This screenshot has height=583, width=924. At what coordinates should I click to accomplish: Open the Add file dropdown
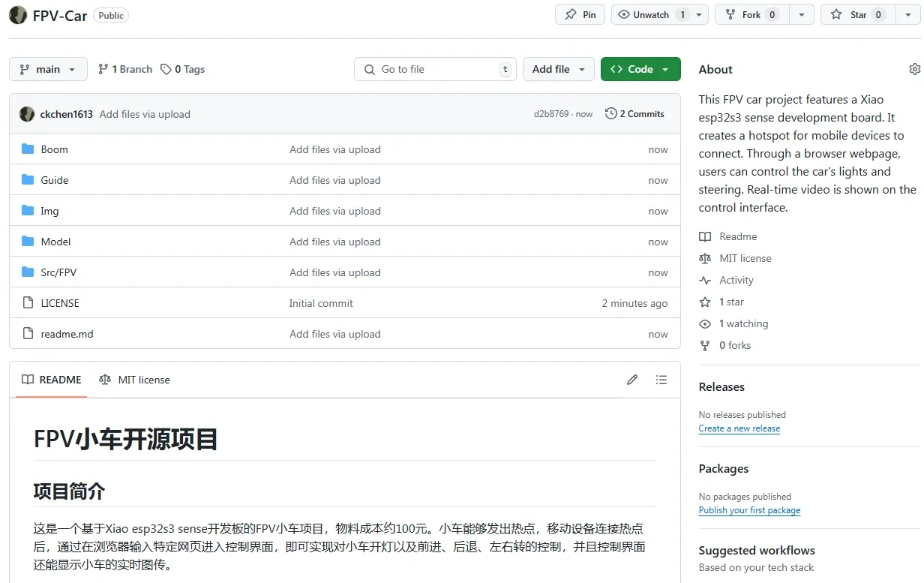click(559, 69)
